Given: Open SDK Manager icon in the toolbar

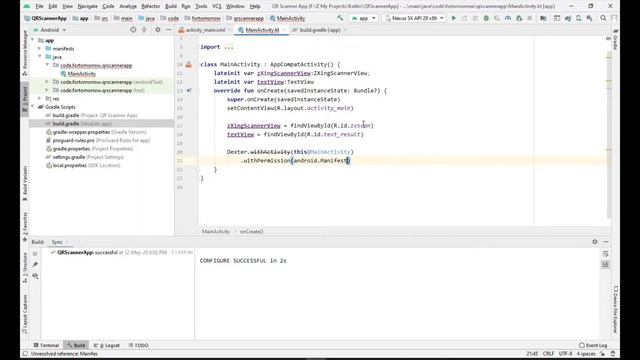Looking at the screenshot, I should (x=590, y=18).
